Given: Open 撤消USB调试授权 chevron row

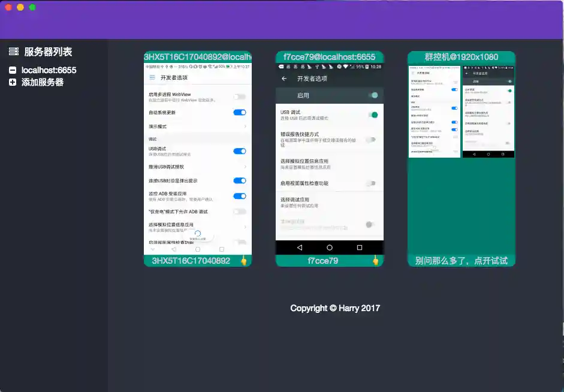Looking at the screenshot, I should pos(245,167).
